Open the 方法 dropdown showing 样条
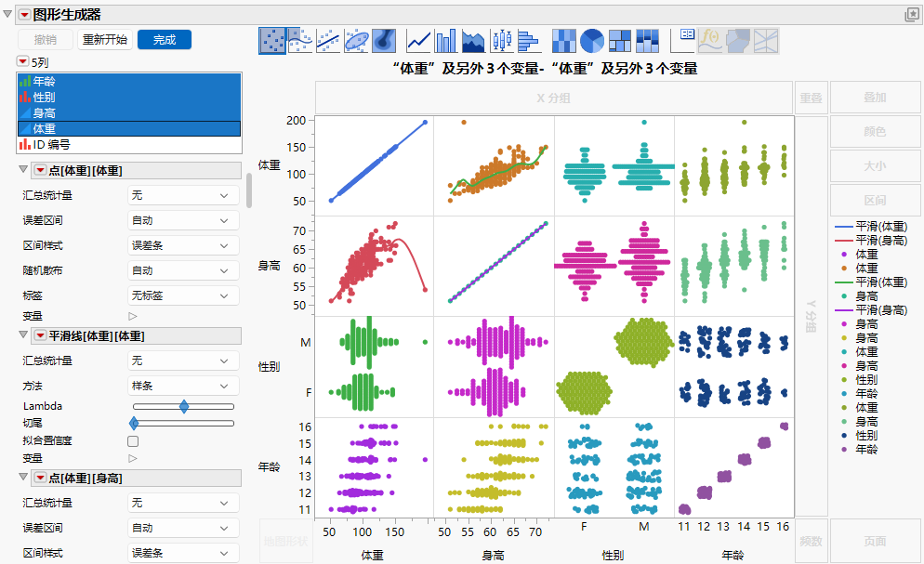Screen dimensions: 924x564 click(x=183, y=386)
